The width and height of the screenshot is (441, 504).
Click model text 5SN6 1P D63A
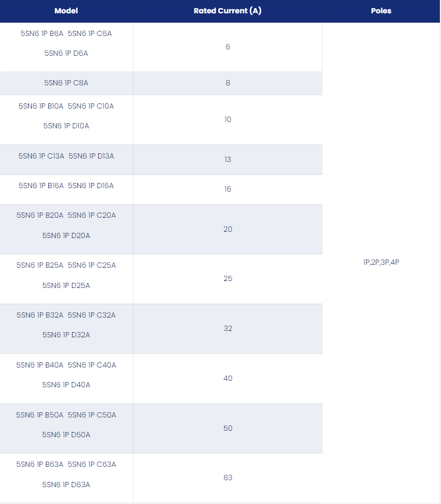point(66,484)
